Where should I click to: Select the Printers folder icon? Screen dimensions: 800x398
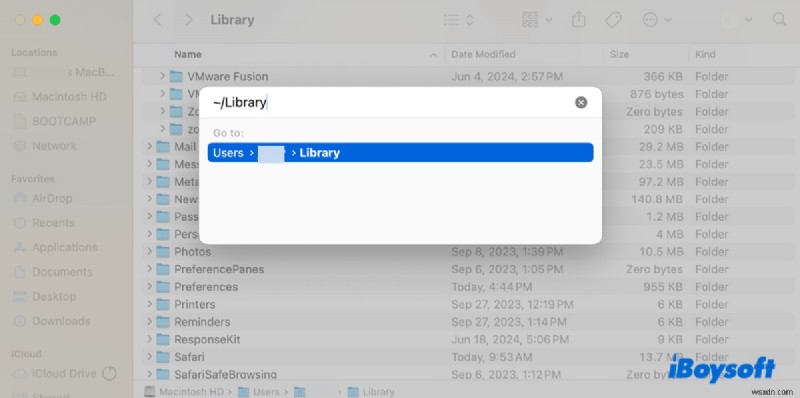pos(163,304)
